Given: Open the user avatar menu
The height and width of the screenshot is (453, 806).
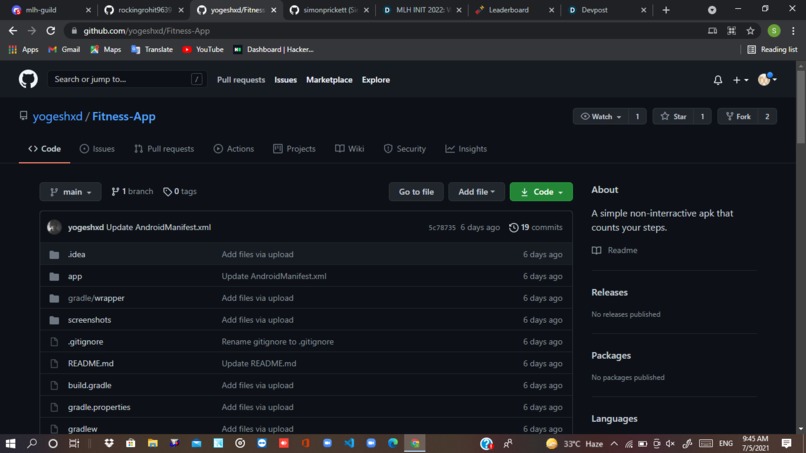Looking at the screenshot, I should 767,79.
